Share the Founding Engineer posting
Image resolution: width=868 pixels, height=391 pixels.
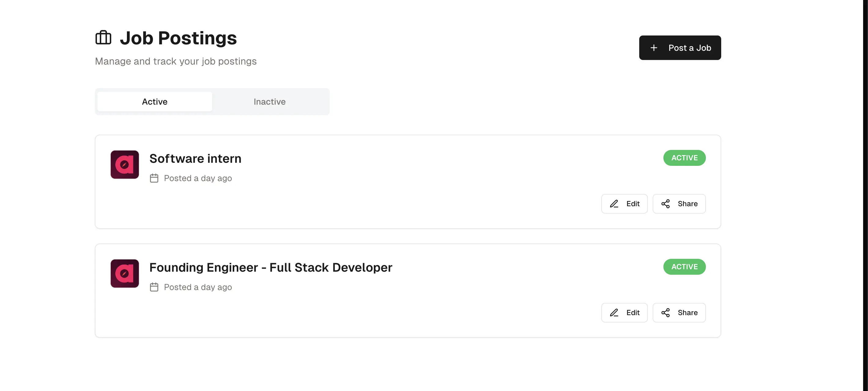tap(679, 313)
